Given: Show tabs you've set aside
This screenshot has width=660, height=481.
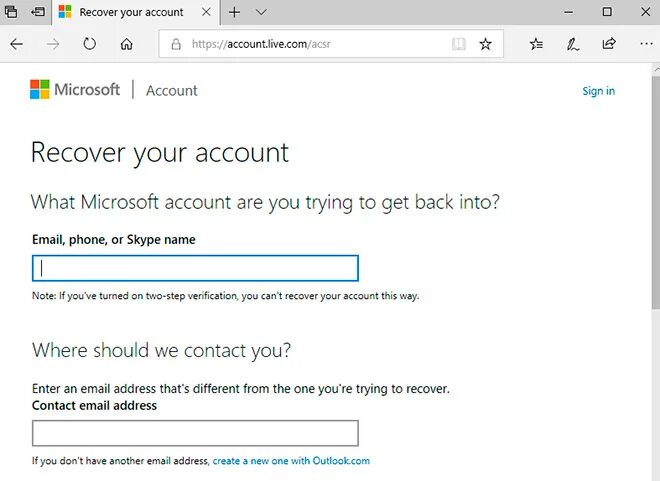Looking at the screenshot, I should (x=11, y=12).
